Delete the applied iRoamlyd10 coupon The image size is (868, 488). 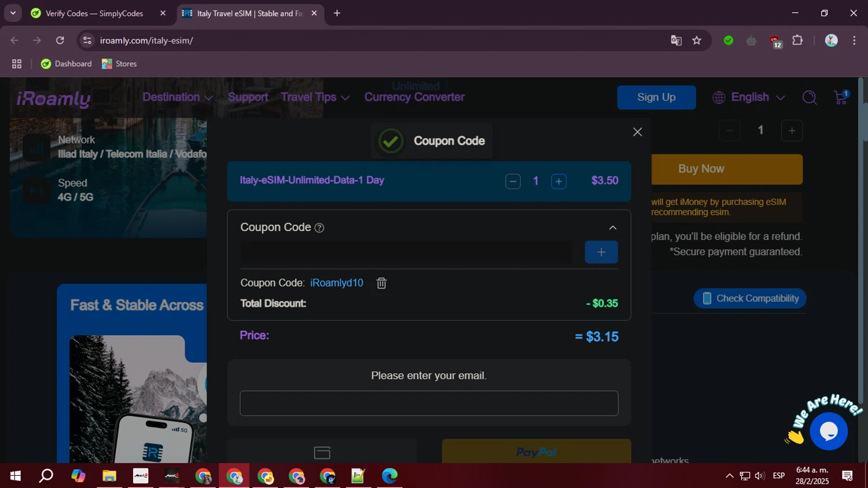[x=381, y=283]
